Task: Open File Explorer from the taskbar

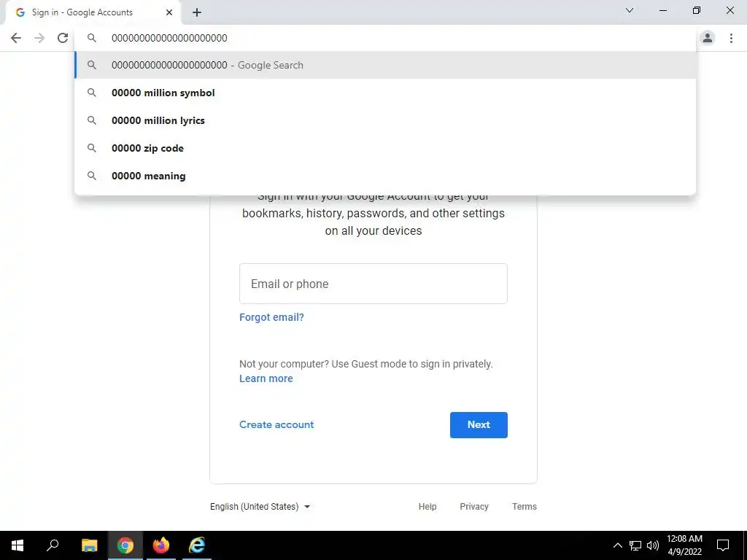Action: tap(89, 545)
